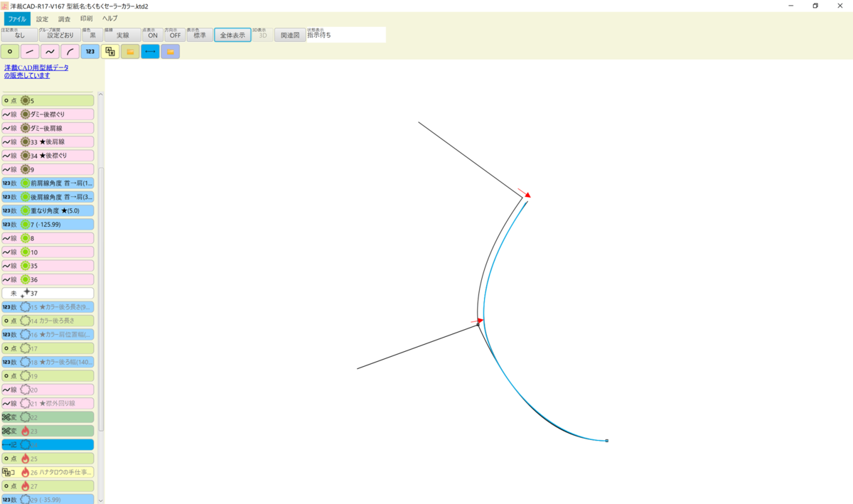The height and width of the screenshot is (504, 853).
Task: Select the 後肩線角度 首→肩 row
Action: pyautogui.click(x=48, y=197)
